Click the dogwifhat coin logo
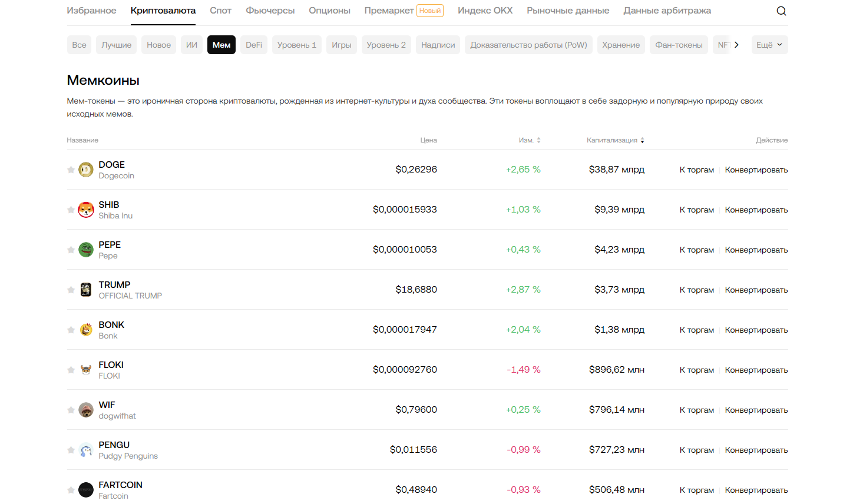 (x=86, y=410)
